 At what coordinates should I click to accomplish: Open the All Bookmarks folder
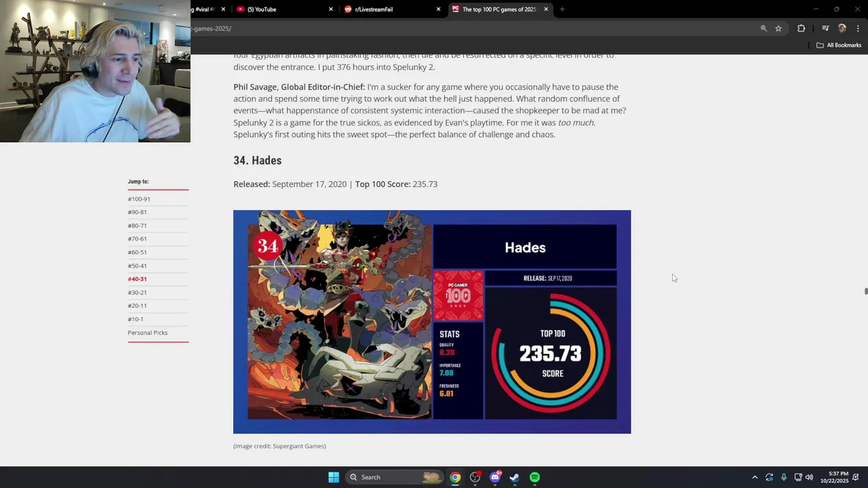(x=839, y=45)
